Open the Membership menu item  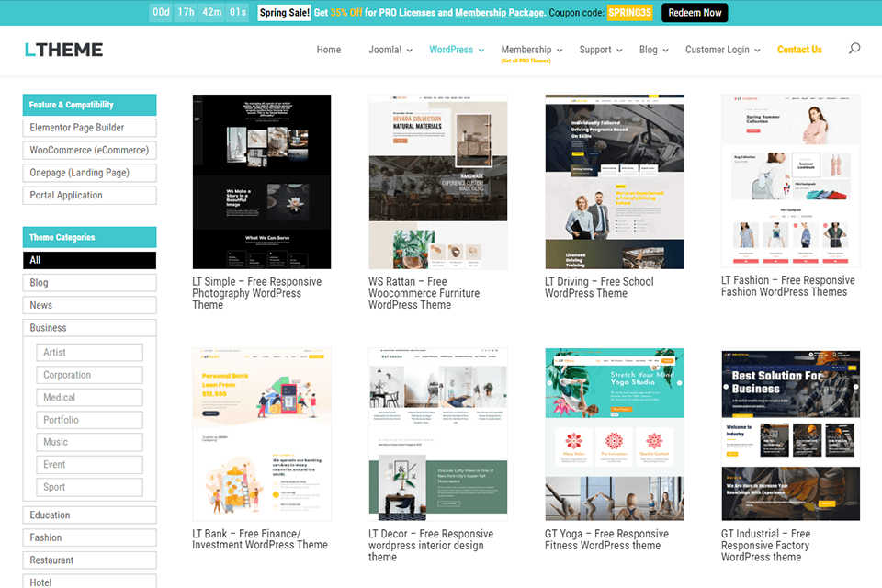pyautogui.click(x=526, y=50)
